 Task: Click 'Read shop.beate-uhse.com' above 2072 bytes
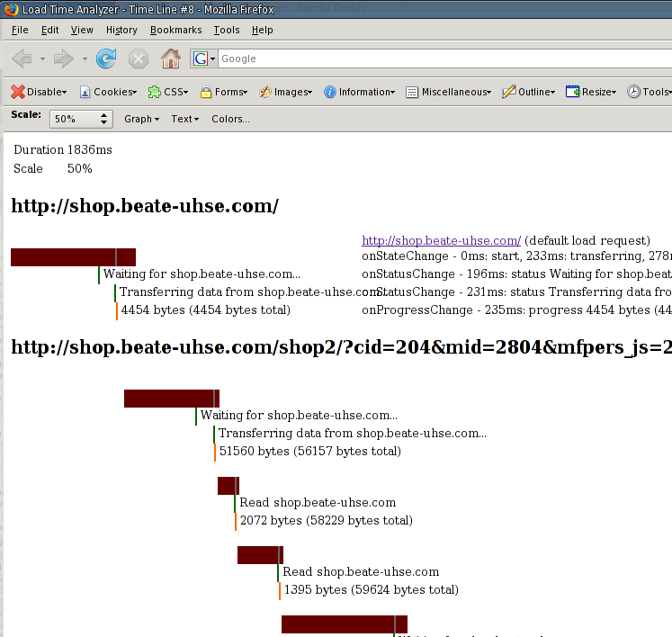(x=318, y=502)
